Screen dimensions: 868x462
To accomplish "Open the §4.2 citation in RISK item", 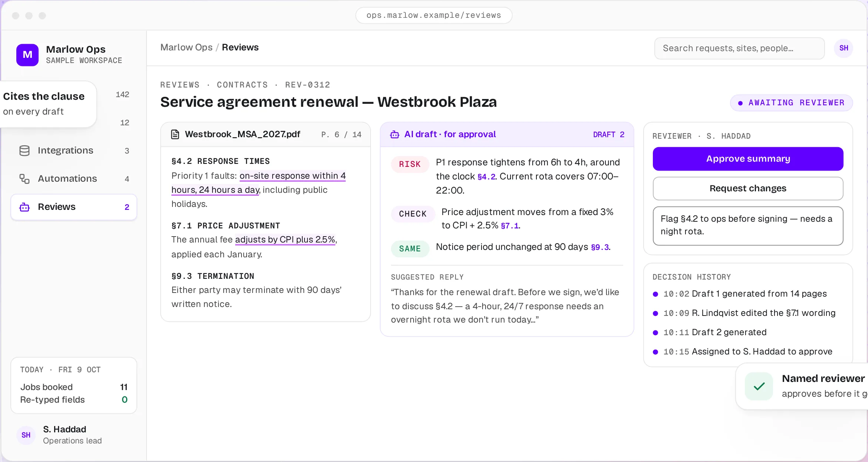I will pos(486,176).
